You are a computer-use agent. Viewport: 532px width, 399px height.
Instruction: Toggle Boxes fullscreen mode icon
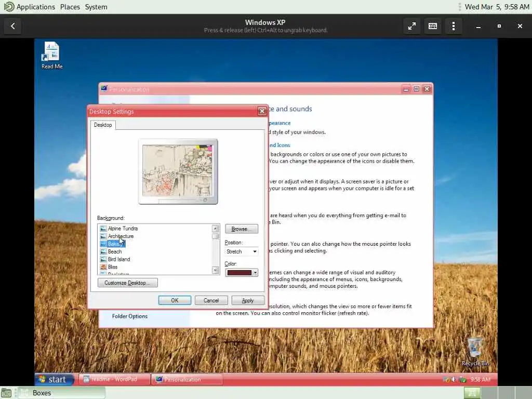point(412,26)
